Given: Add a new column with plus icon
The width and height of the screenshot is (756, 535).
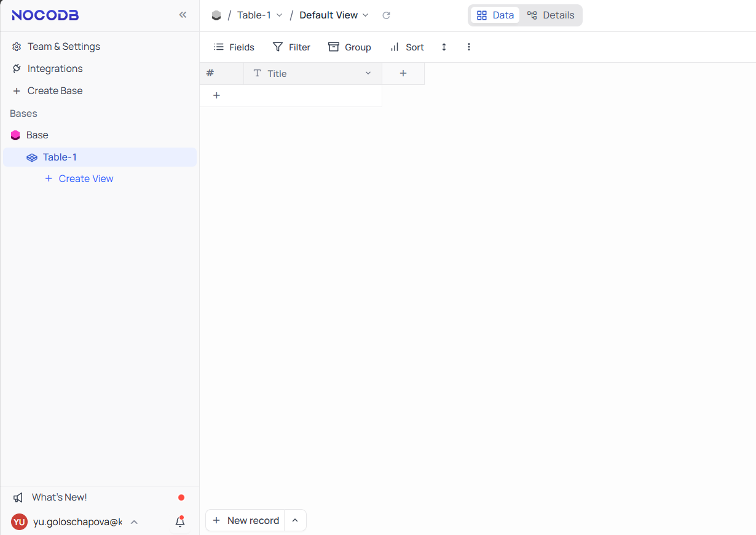Looking at the screenshot, I should (x=403, y=74).
